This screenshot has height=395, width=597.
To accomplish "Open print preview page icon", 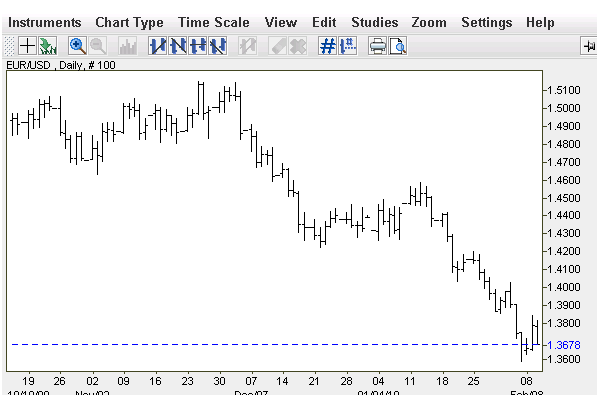I will click(398, 46).
